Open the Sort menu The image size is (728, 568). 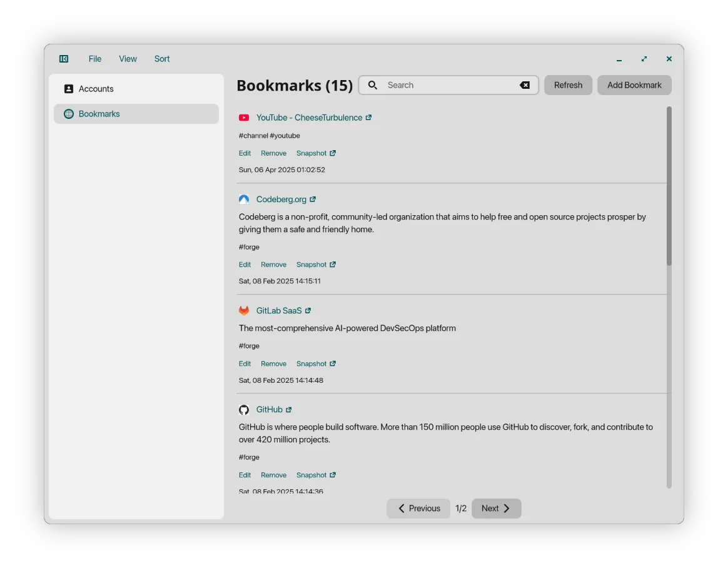click(162, 59)
